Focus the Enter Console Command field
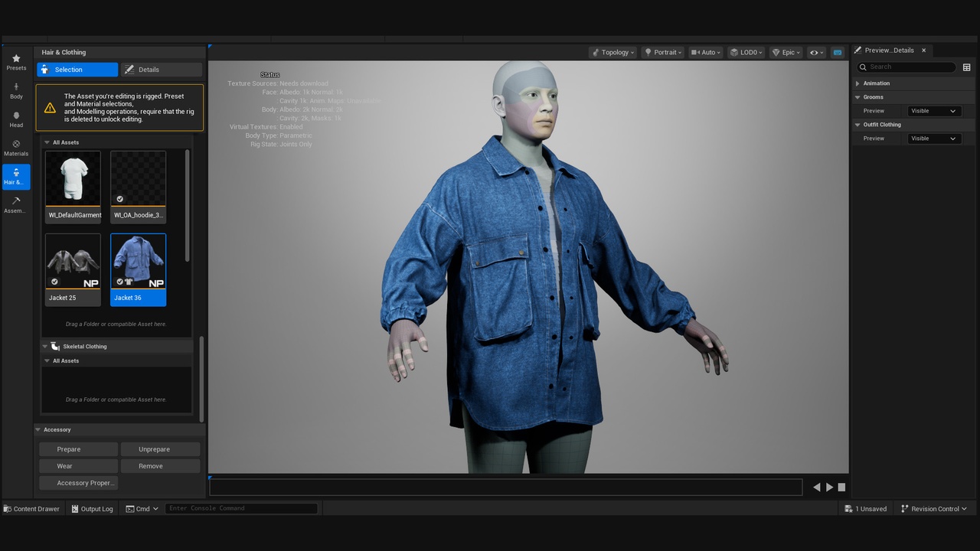Viewport: 980px width, 551px height. coord(241,508)
